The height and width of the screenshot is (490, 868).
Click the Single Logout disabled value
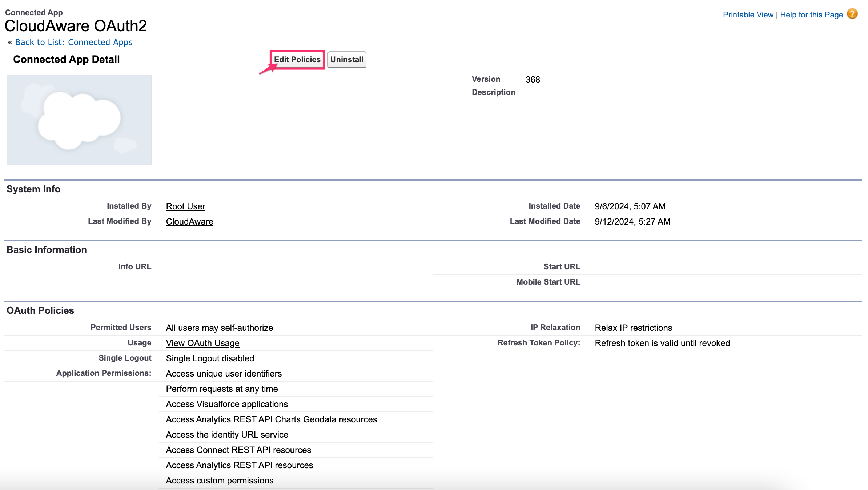pos(210,358)
